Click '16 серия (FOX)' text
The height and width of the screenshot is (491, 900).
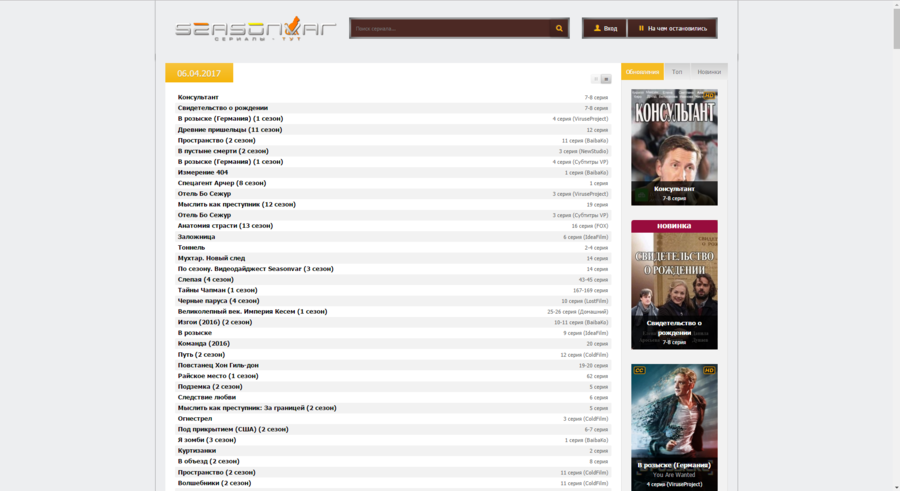[x=589, y=226]
